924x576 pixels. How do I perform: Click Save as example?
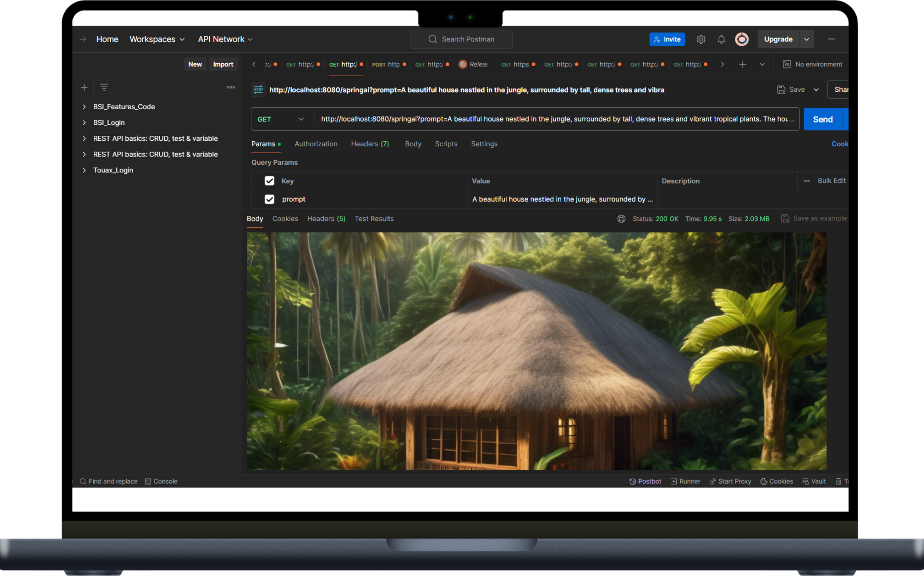pyautogui.click(x=814, y=218)
